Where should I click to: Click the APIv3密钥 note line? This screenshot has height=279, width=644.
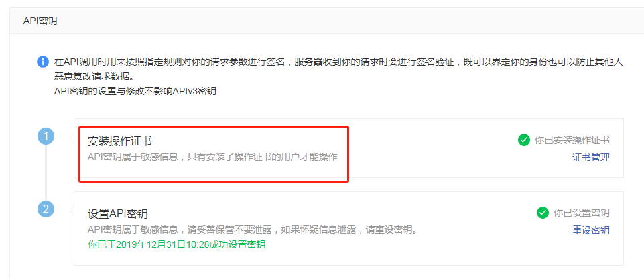[x=135, y=91]
